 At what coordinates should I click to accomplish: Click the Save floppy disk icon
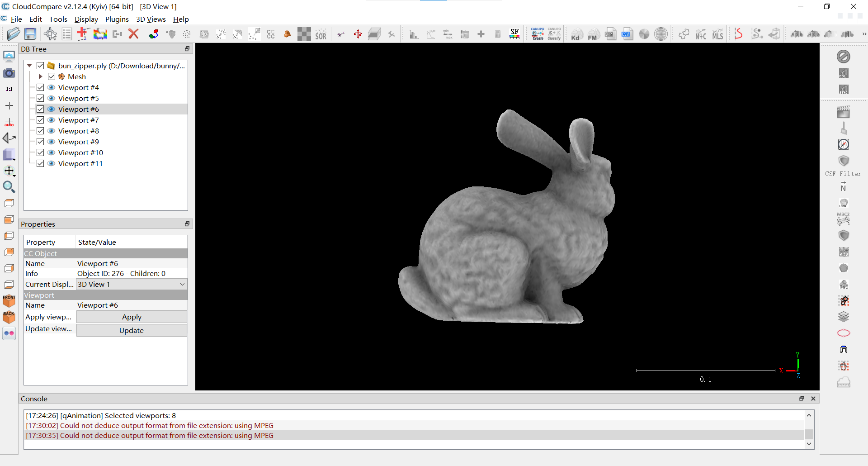point(30,34)
